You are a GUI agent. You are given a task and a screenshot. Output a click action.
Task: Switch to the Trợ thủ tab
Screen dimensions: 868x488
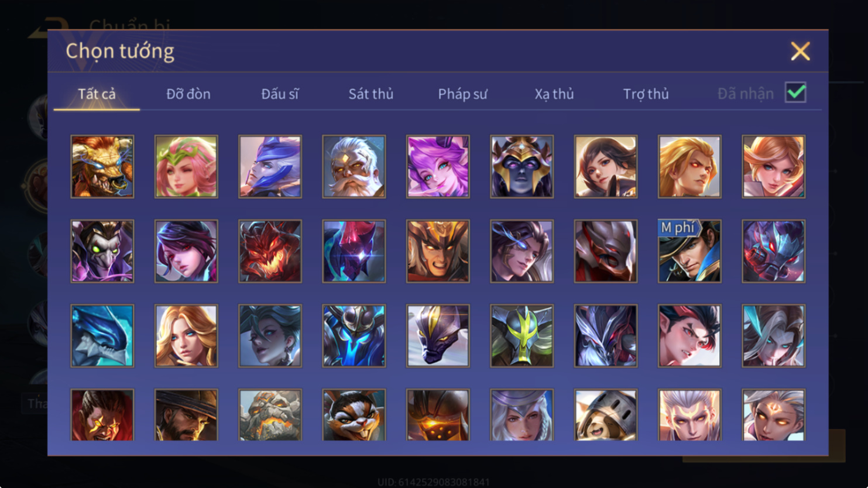click(x=646, y=94)
